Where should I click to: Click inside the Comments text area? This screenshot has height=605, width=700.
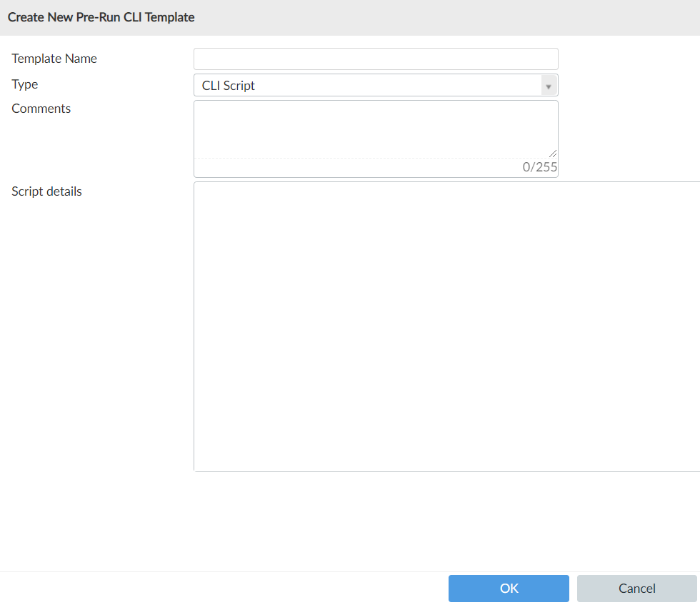(x=376, y=129)
